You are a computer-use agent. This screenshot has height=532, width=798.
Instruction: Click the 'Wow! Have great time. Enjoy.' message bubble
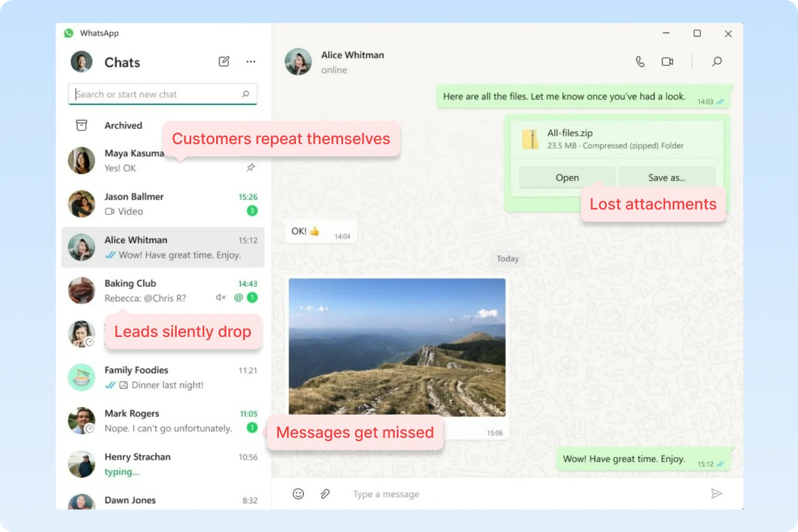tap(643, 459)
